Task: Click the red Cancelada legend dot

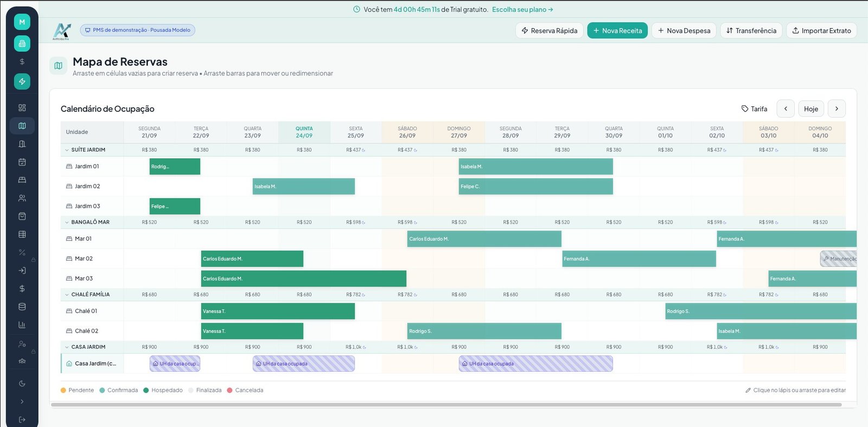Action: 230,390
